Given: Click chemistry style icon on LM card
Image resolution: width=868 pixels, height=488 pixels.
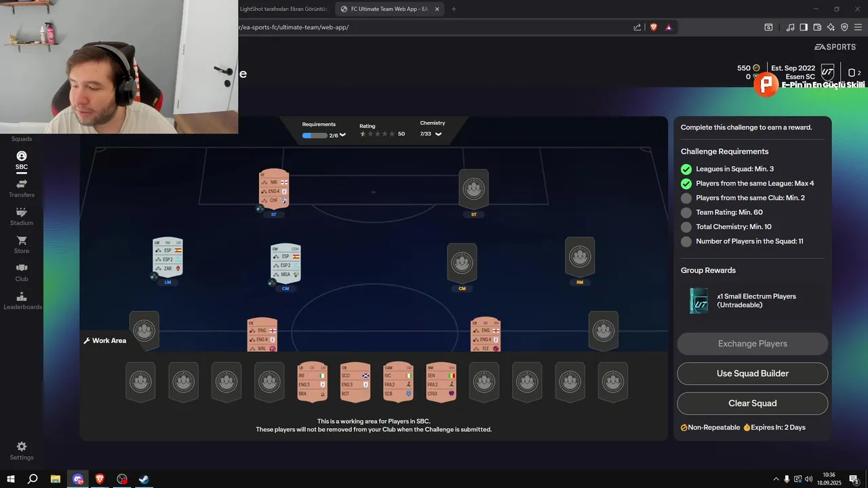Looking at the screenshot, I should pyautogui.click(x=154, y=277).
